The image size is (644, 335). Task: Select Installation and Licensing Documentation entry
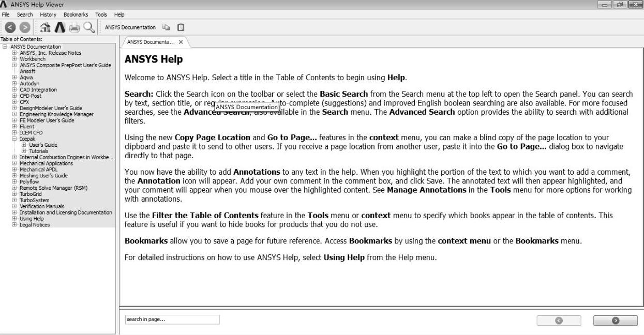pos(66,212)
